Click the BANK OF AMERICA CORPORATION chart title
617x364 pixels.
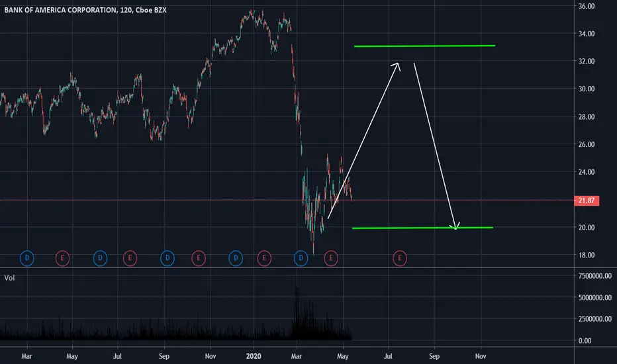[85, 10]
